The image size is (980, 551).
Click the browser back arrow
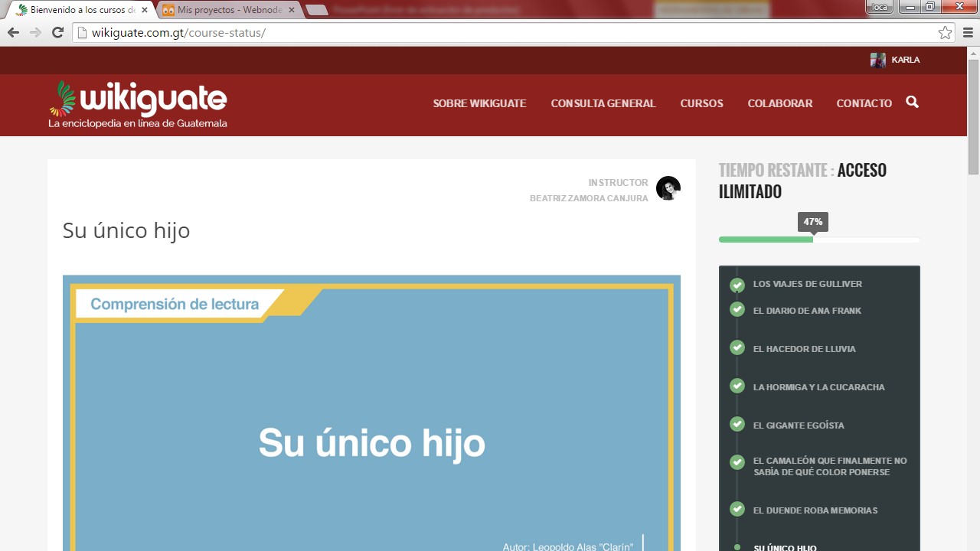pos(13,32)
